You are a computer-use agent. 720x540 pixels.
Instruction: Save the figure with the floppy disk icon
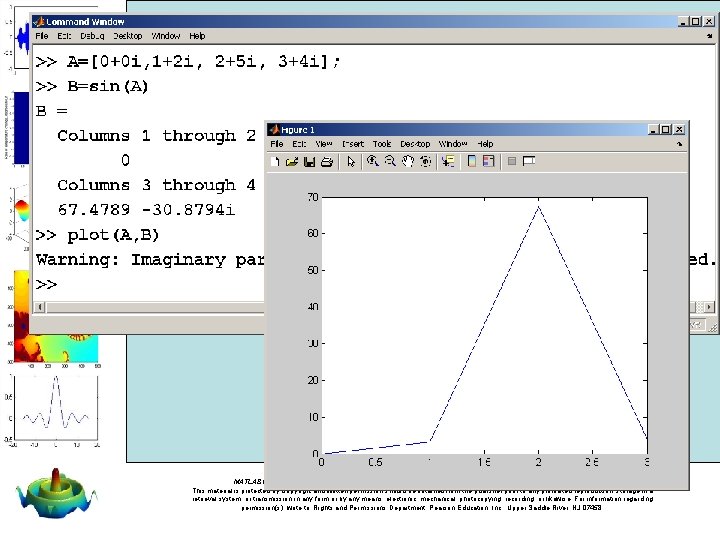click(x=309, y=162)
